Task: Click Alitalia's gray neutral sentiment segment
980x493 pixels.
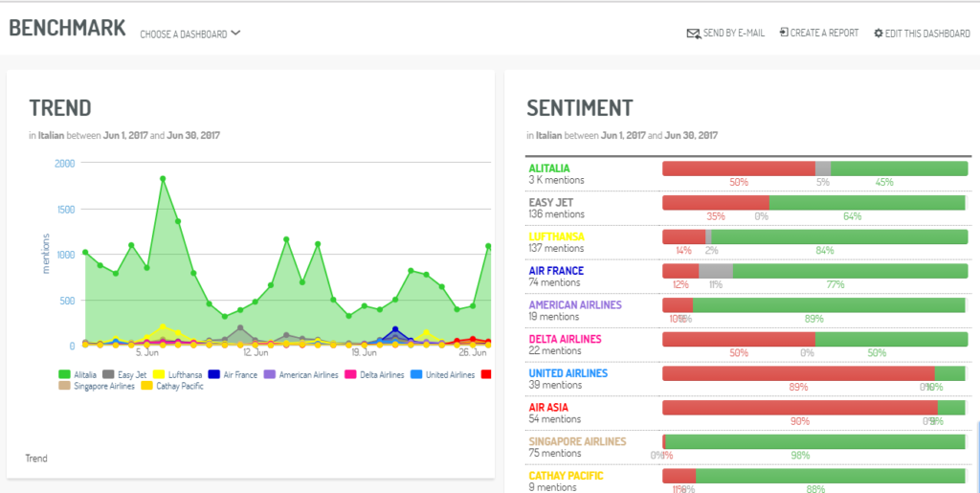Action: click(x=823, y=168)
